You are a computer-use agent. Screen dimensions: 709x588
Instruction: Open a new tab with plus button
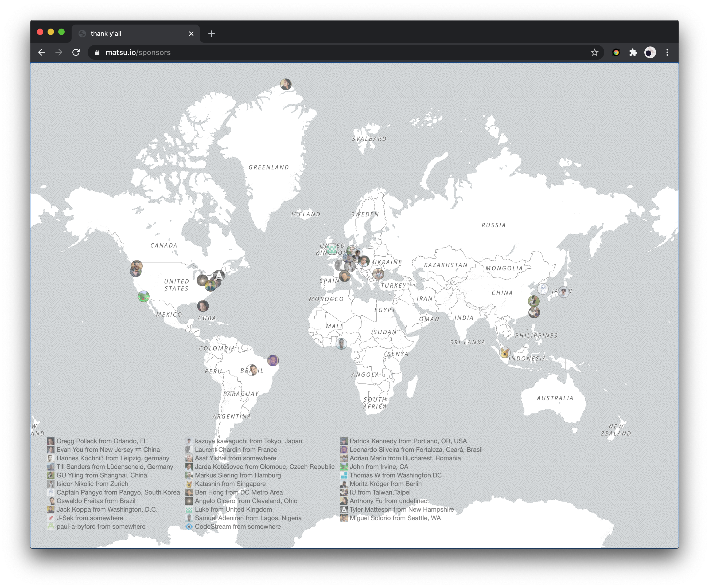pyautogui.click(x=211, y=34)
